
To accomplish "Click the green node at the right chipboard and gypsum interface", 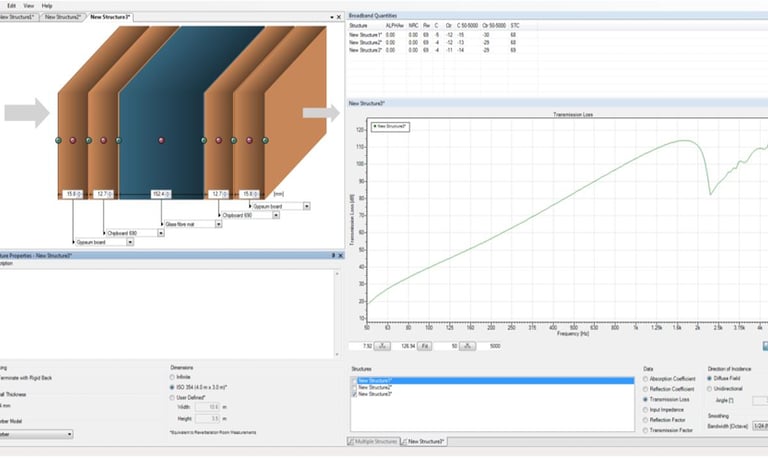I will point(234,140).
